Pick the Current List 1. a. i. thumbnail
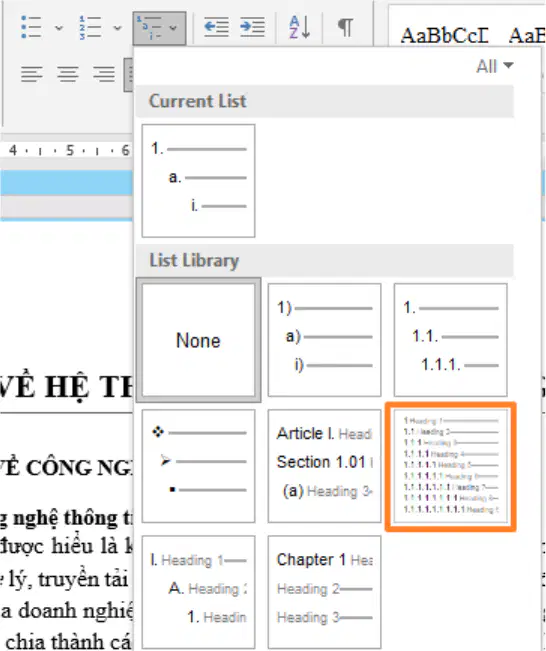The width and height of the screenshot is (546, 651). (x=198, y=181)
